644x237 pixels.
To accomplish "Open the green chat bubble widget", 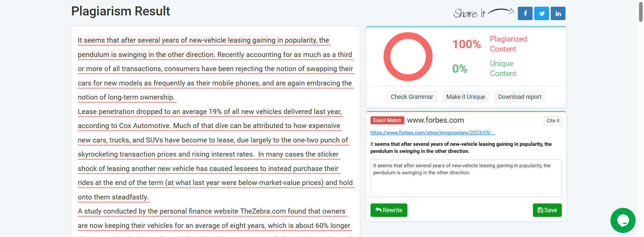I will (x=623, y=220).
